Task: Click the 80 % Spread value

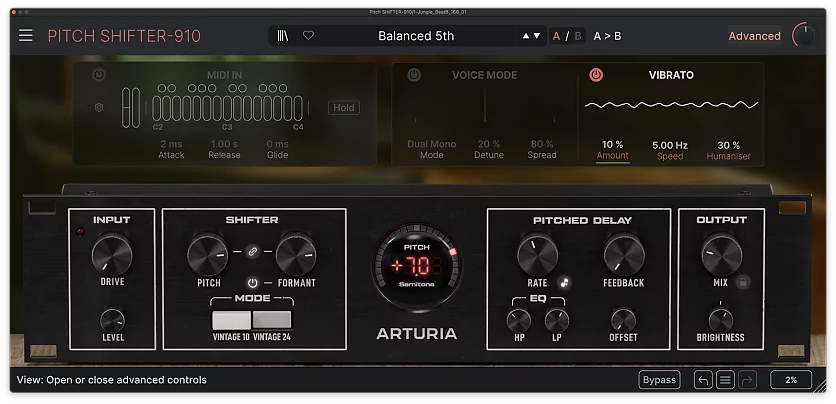Action: click(x=542, y=144)
